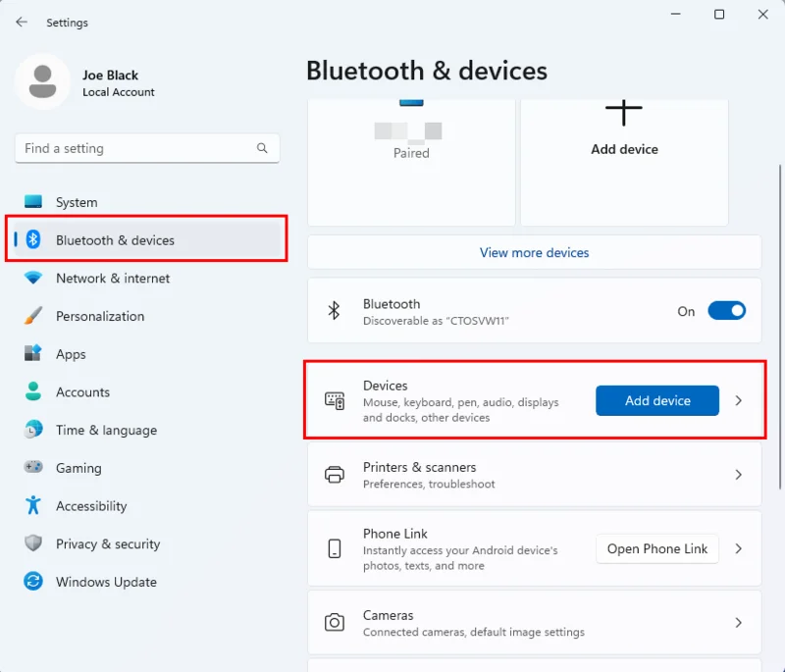The width and height of the screenshot is (785, 672).
Task: Go to Network & internet
Action: click(x=146, y=278)
